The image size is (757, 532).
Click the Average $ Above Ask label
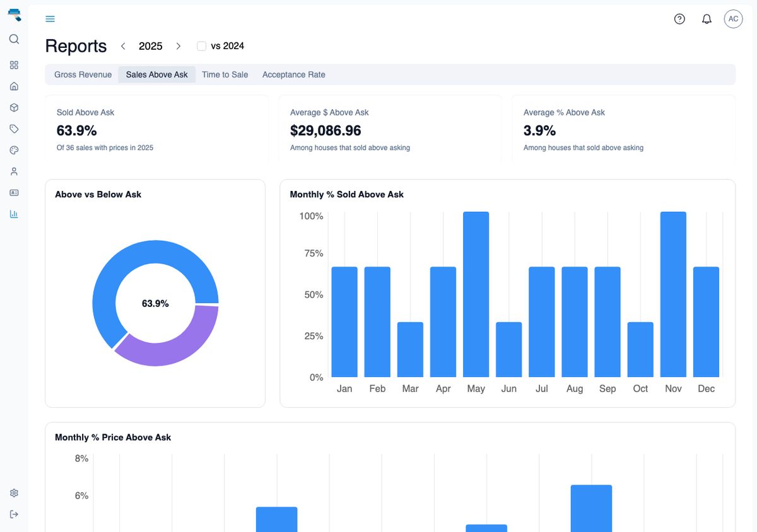pos(329,112)
